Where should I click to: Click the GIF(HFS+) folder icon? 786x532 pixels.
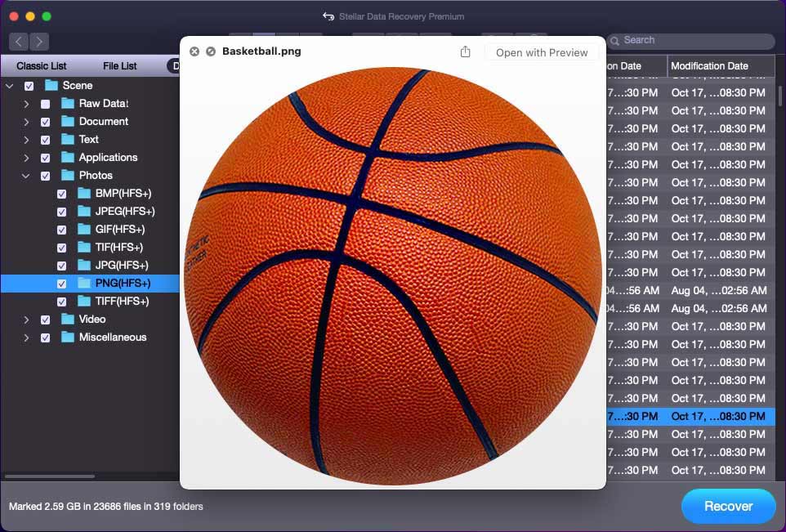[x=84, y=229]
